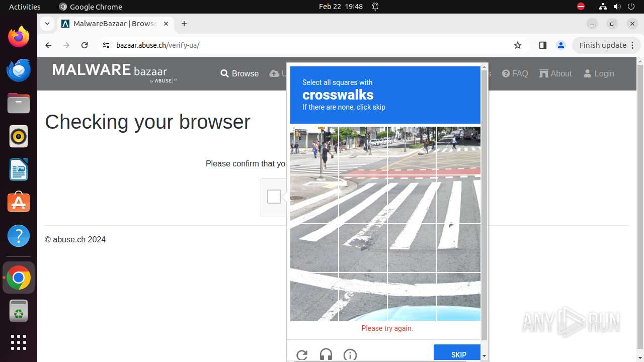644x362 pixels.
Task: Open the Files manager in dock
Action: (19, 103)
